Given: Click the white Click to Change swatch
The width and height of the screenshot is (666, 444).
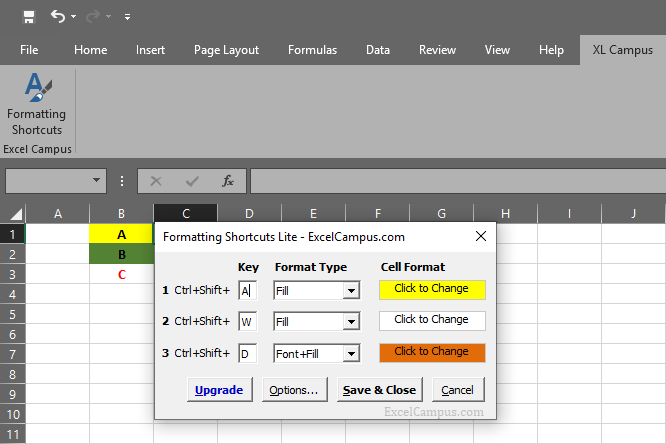Looking at the screenshot, I should coord(432,321).
